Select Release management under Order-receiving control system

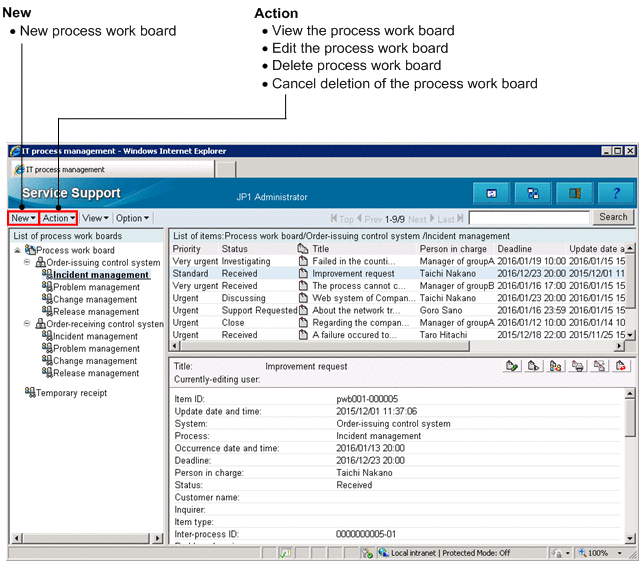[96, 373]
